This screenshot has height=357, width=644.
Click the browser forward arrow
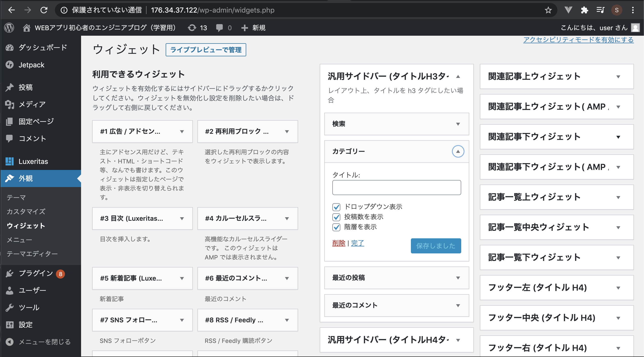[28, 10]
